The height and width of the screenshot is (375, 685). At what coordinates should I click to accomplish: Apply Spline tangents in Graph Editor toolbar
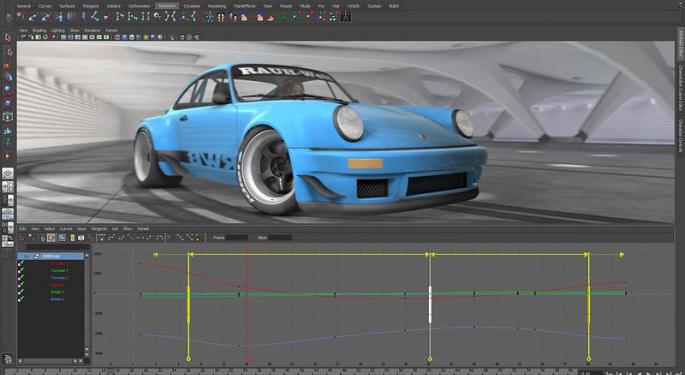[x=111, y=238]
